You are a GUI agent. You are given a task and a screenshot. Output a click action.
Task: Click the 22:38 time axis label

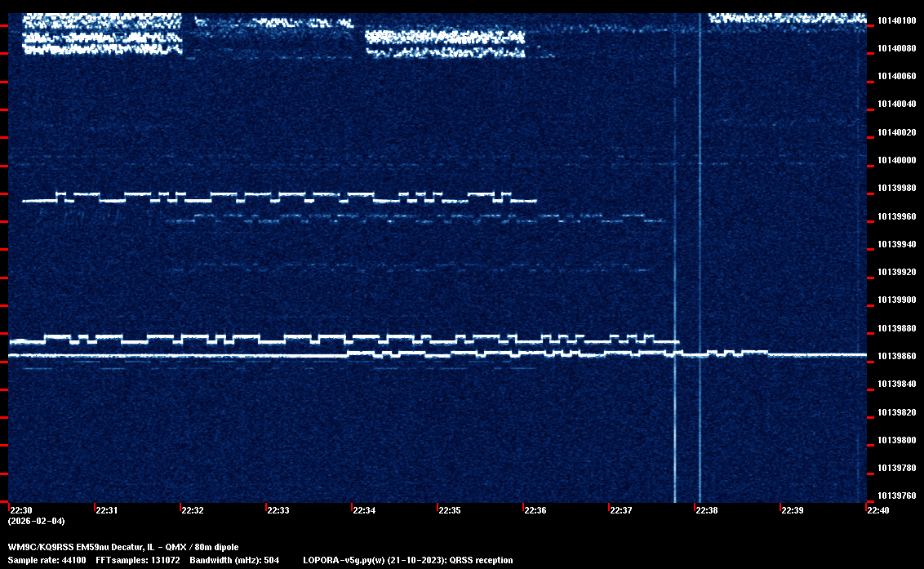(x=707, y=511)
